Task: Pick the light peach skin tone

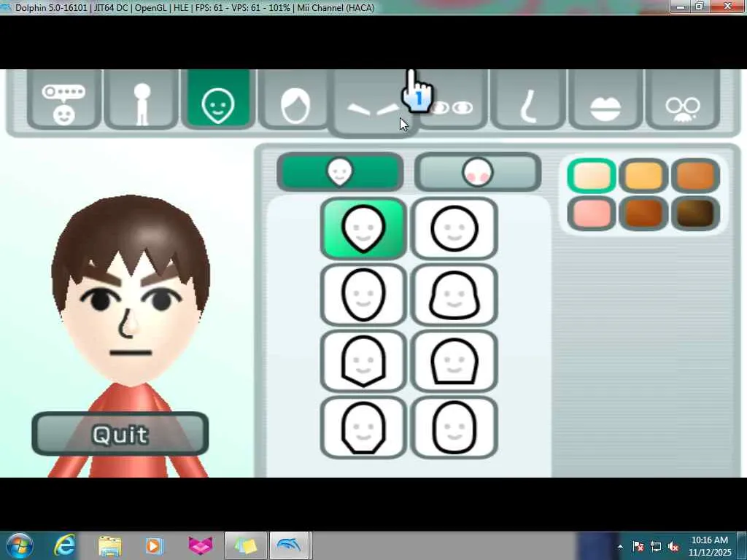Action: tap(592, 176)
